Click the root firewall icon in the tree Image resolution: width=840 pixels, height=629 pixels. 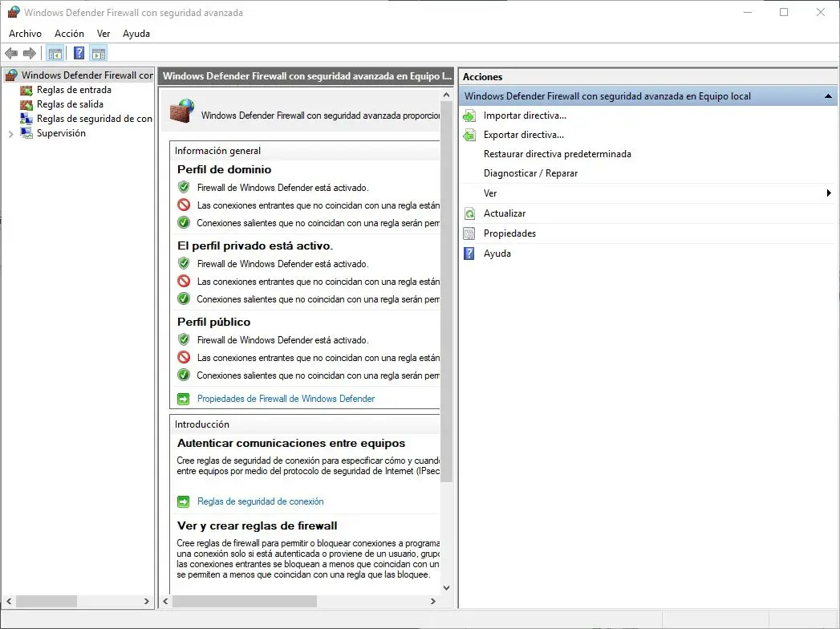tap(11, 75)
